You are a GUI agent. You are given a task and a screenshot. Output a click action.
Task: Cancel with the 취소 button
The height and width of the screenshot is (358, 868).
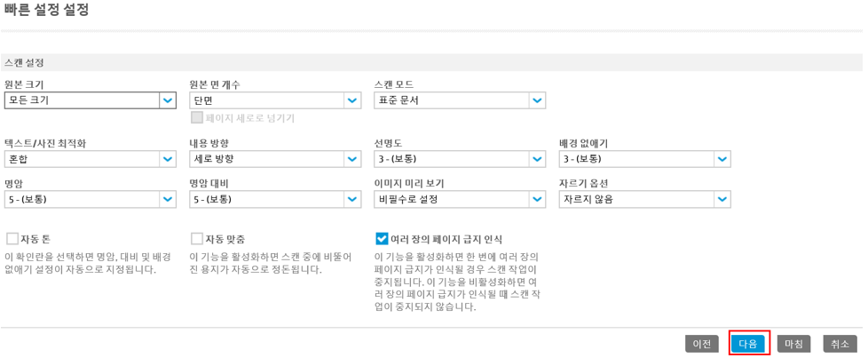[840, 344]
